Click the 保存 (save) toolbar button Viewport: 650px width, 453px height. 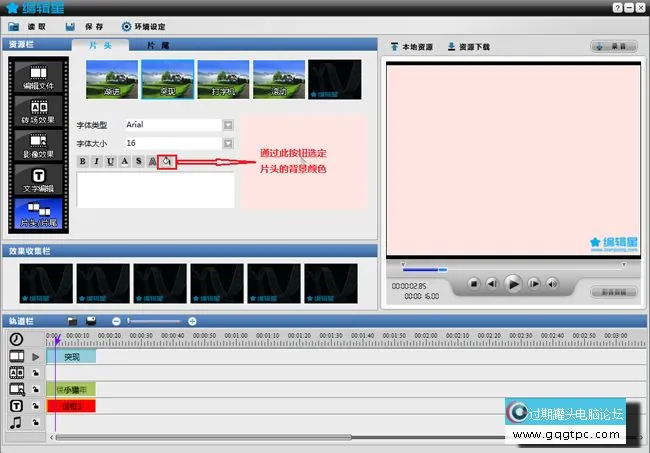pyautogui.click(x=84, y=27)
